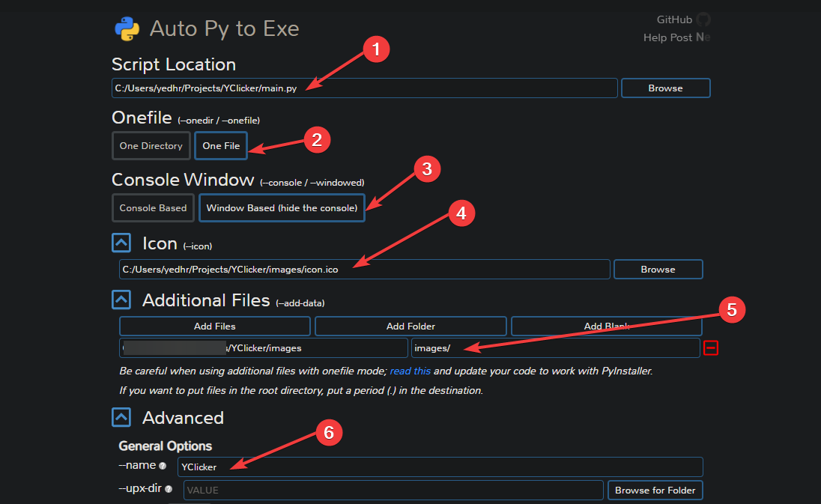Collapse the Advanced section
Screen dimensions: 821x504
(x=121, y=417)
